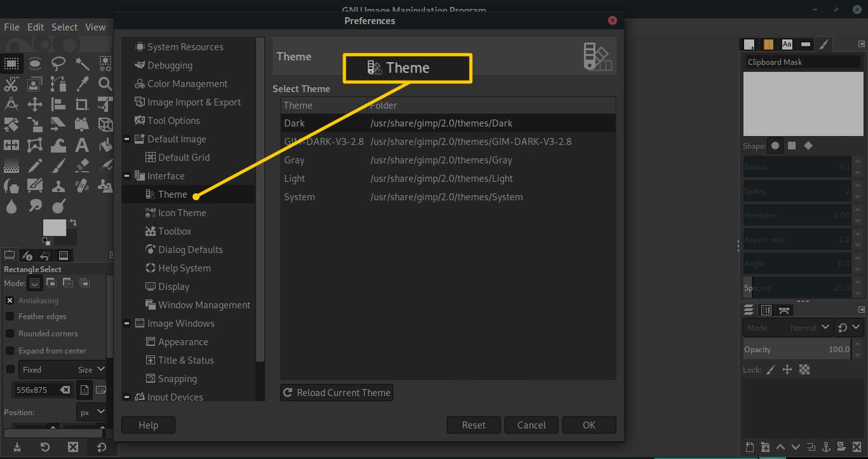Open the Edit menu

click(36, 27)
